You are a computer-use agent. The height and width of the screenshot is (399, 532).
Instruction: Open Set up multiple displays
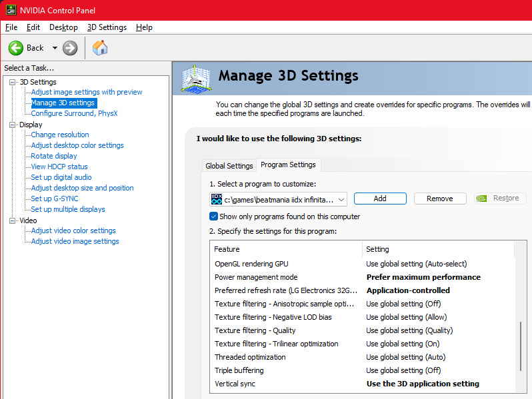tap(68, 210)
